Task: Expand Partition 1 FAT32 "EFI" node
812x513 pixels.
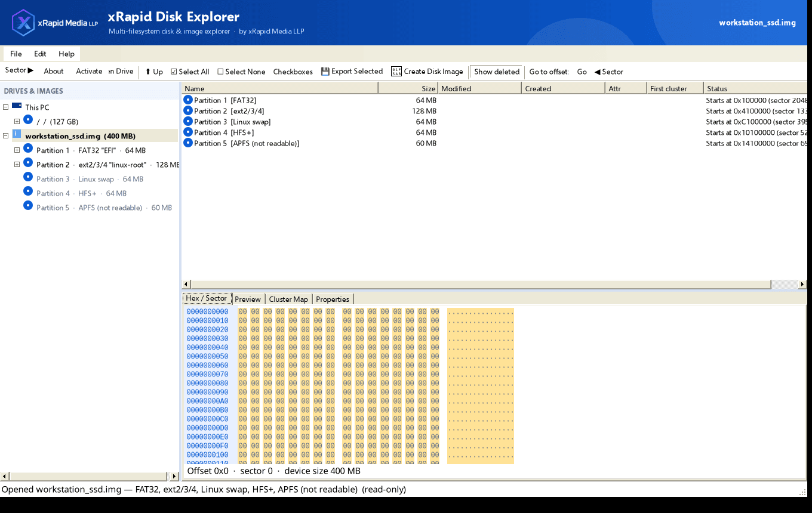Action: coord(17,150)
